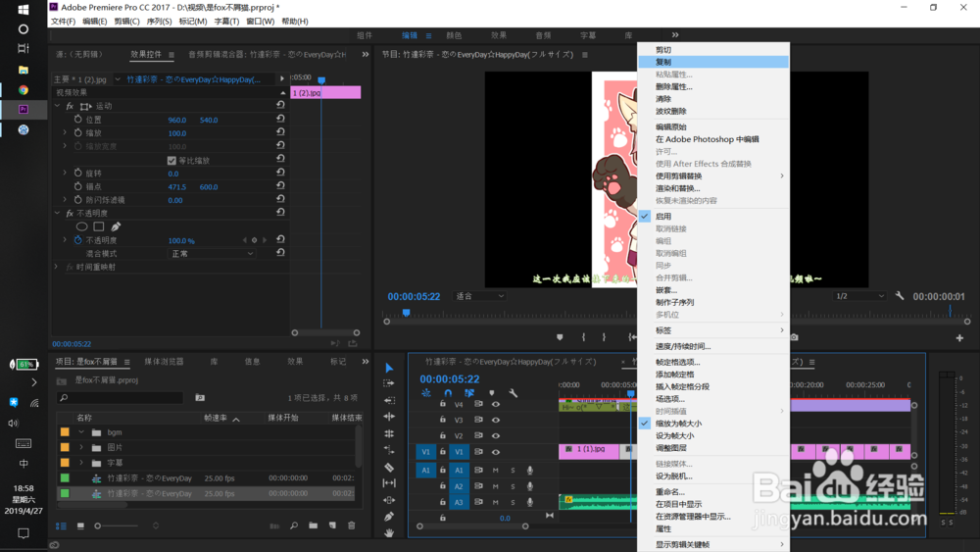Open timeline display settings wrench
980x552 pixels.
[514, 393]
